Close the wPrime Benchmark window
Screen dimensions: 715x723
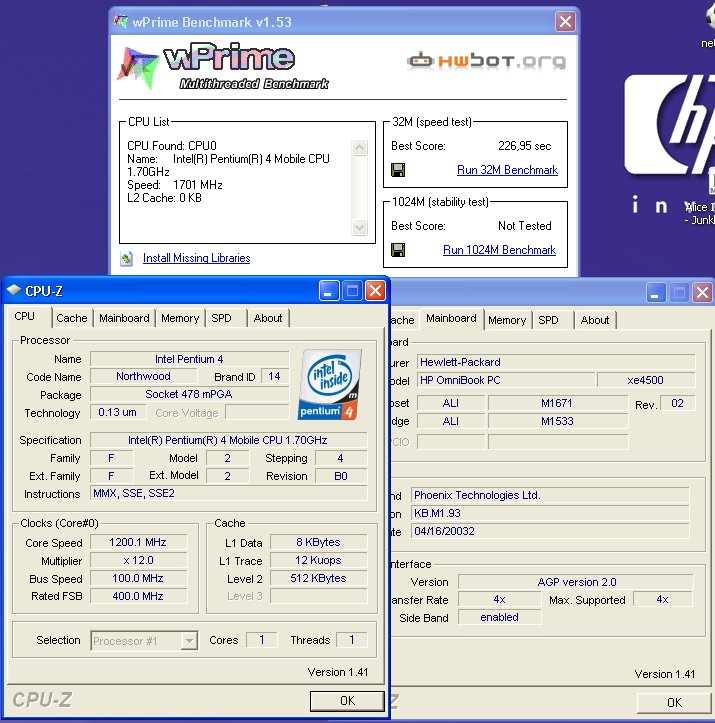(565, 22)
